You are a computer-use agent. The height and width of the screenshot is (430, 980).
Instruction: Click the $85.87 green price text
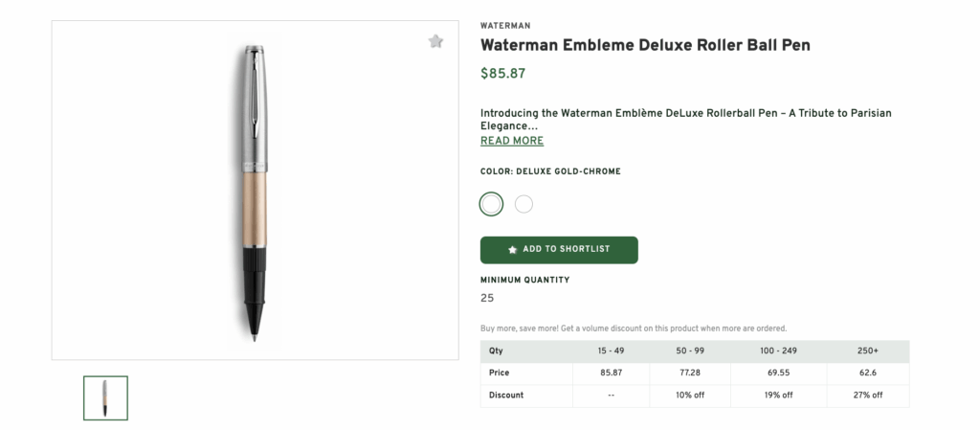point(502,74)
